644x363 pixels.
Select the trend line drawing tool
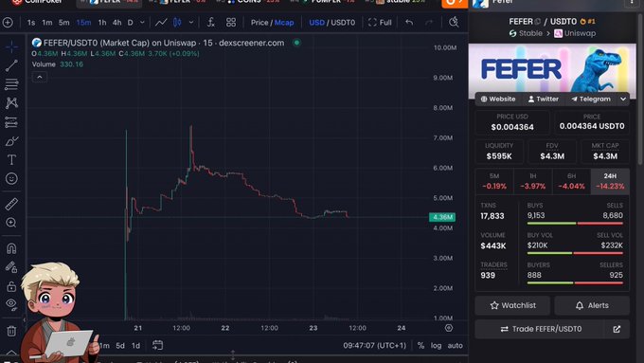[x=11, y=65]
